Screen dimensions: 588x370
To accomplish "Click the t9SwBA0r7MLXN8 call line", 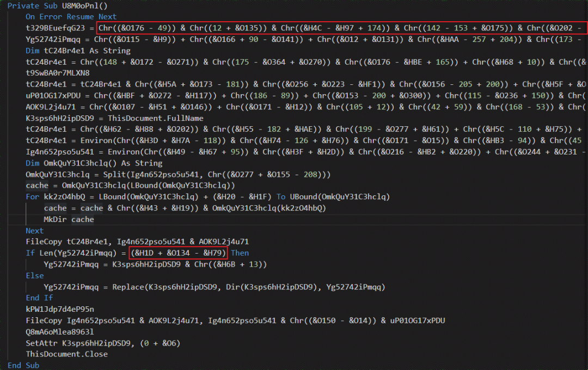I will (57, 73).
